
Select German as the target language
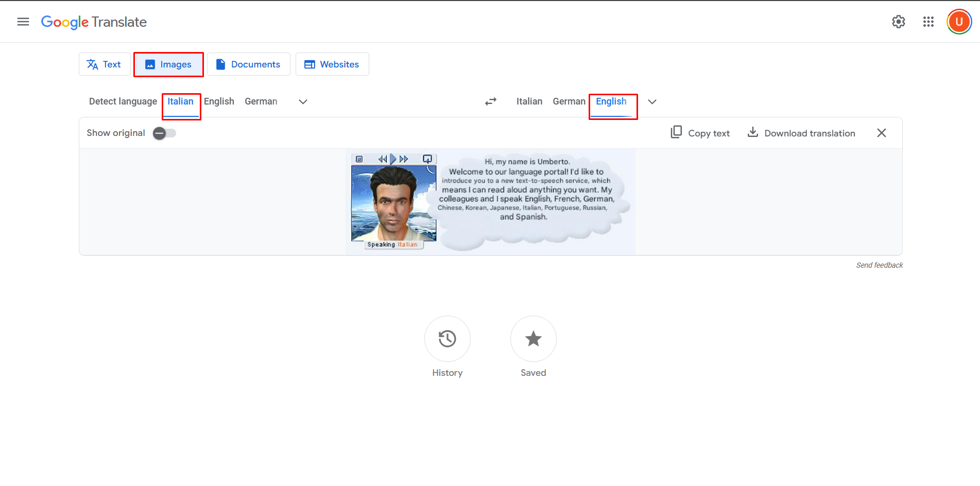point(569,101)
